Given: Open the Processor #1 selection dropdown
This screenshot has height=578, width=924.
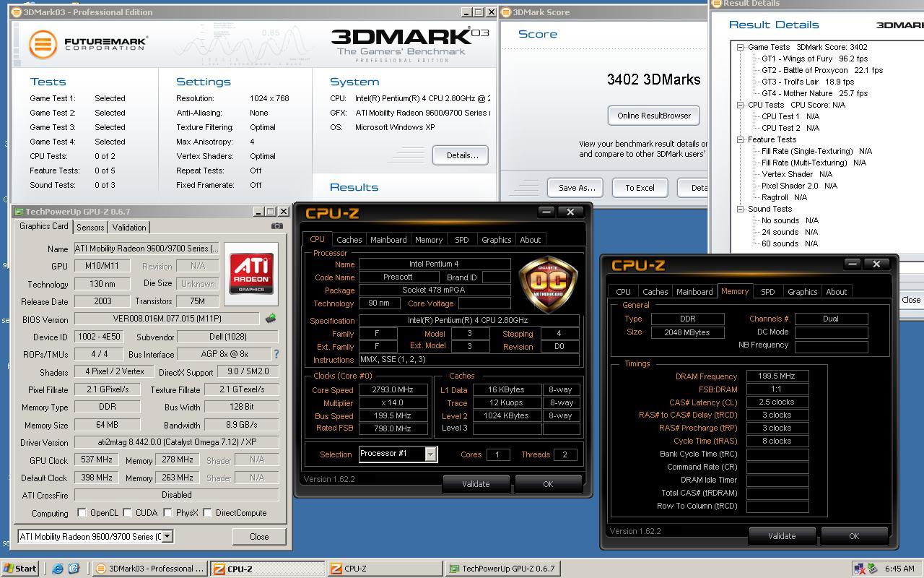Looking at the screenshot, I should pyautogui.click(x=430, y=454).
